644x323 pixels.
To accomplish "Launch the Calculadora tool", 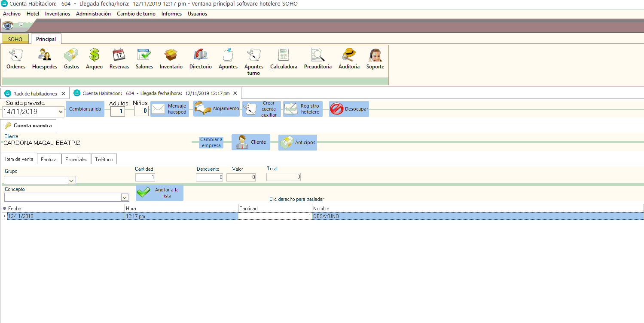I will (284, 59).
